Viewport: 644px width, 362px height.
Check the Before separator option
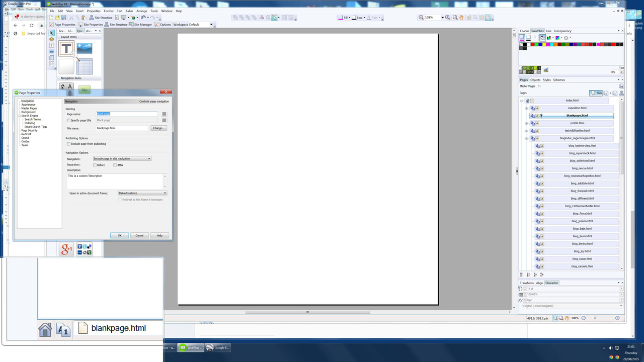95,165
